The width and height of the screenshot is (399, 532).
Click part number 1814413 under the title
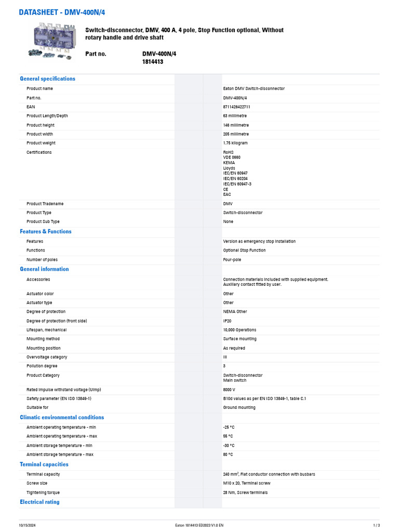[153, 62]
